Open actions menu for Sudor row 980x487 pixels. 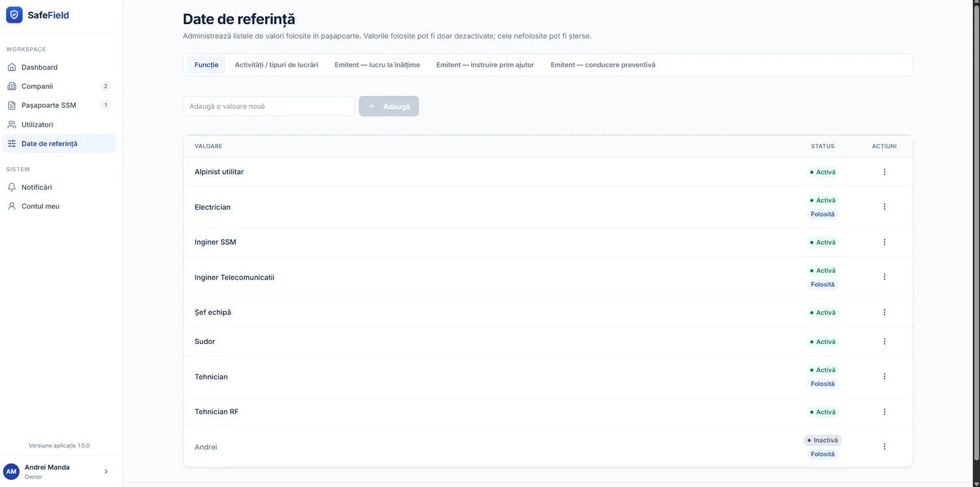click(x=885, y=341)
